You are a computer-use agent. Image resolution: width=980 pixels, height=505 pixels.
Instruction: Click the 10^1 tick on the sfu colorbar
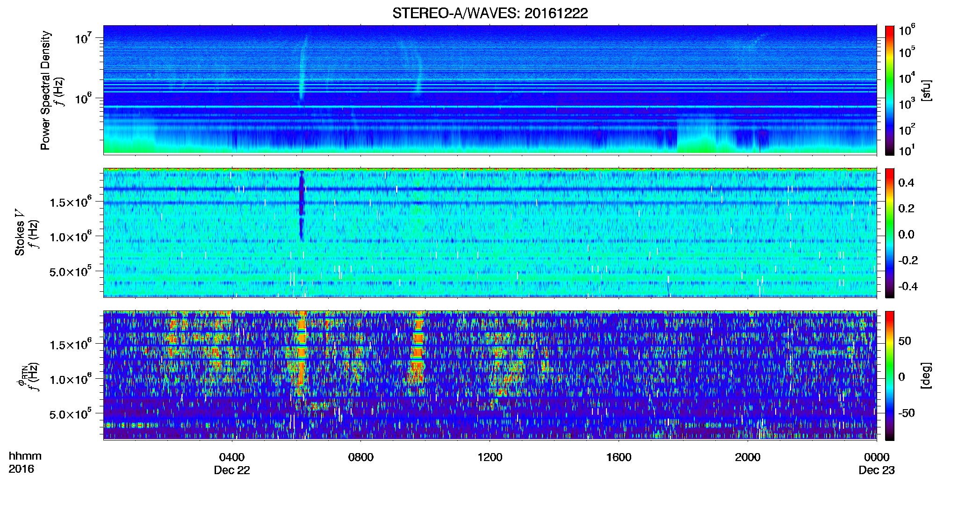pyautogui.click(x=907, y=150)
